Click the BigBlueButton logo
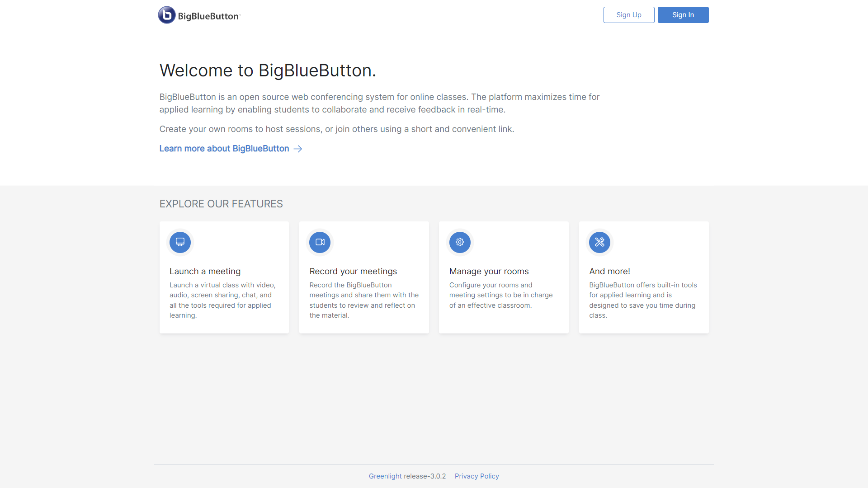Image resolution: width=868 pixels, height=488 pixels. click(199, 15)
